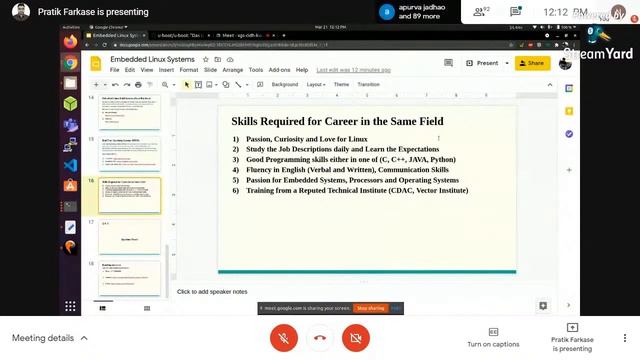Click the cloud save status icon
The height and width of the screenshot is (360, 640).
[230, 60]
